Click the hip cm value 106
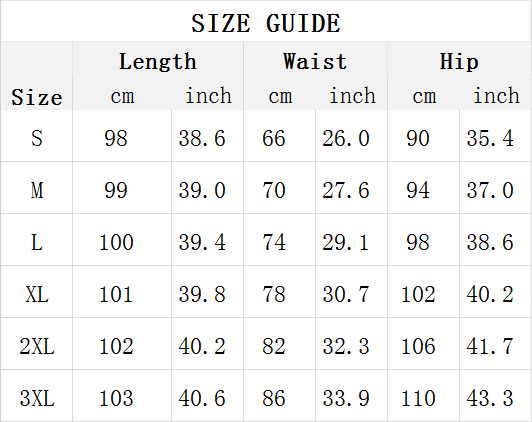This screenshot has width=532, height=422. (418, 346)
